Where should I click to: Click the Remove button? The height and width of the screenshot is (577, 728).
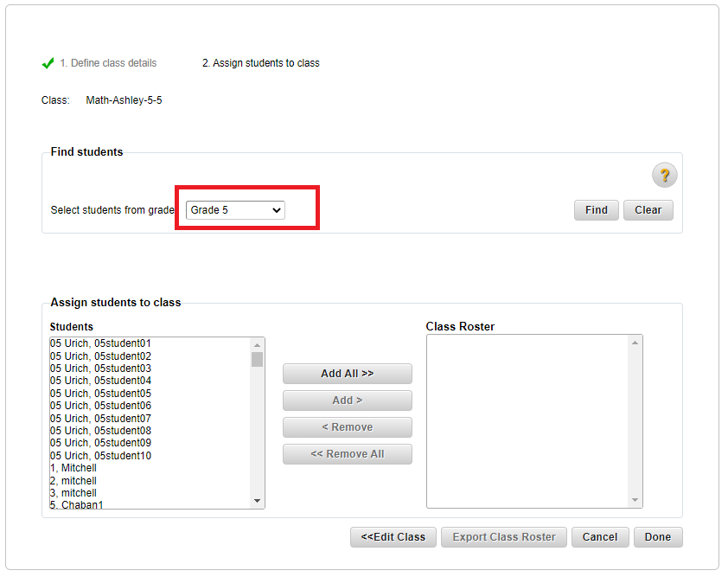click(x=347, y=427)
